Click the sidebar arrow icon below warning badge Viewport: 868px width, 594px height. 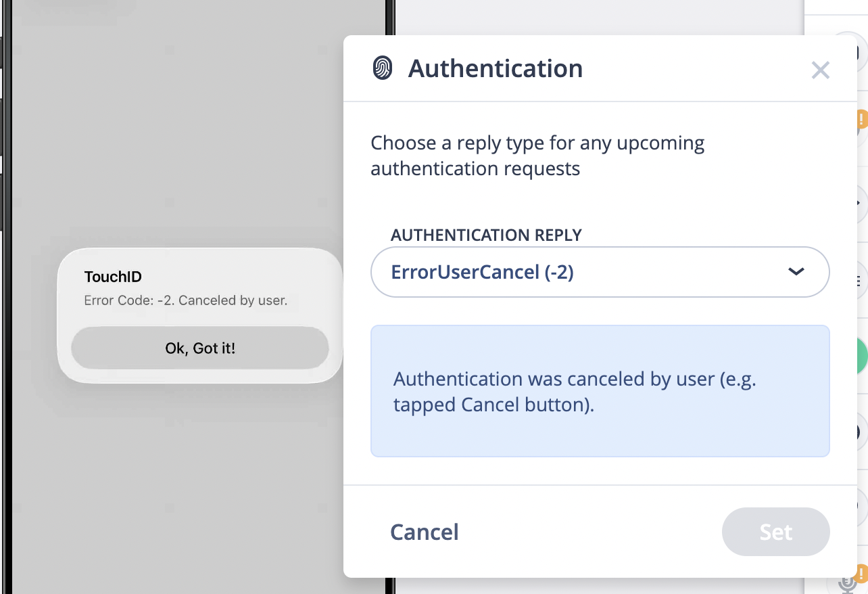[x=860, y=203]
